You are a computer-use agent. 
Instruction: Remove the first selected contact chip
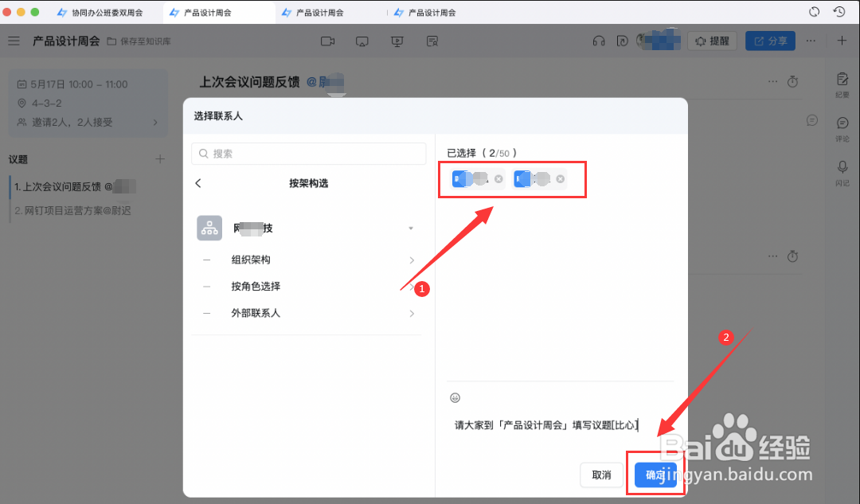click(x=498, y=179)
